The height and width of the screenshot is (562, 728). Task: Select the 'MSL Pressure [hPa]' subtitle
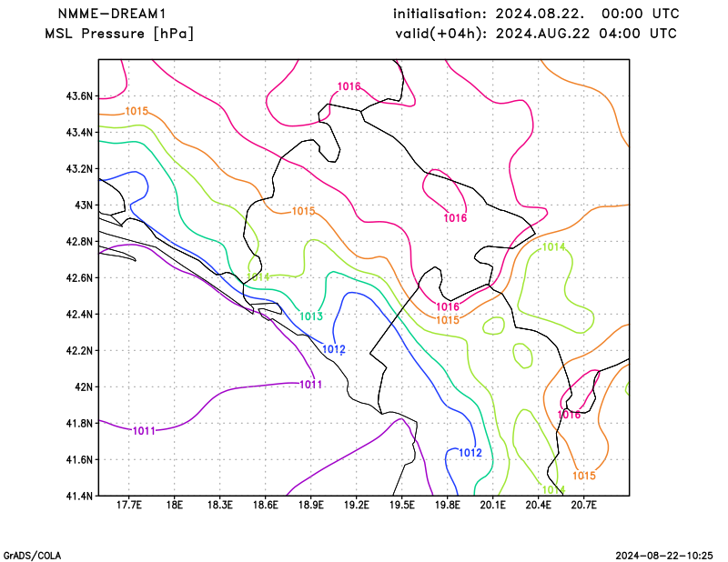coord(119,34)
